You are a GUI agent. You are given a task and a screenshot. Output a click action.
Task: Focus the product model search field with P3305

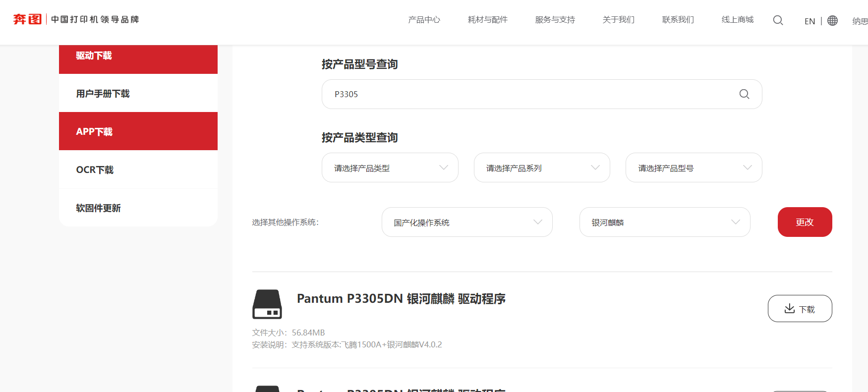[x=542, y=94]
